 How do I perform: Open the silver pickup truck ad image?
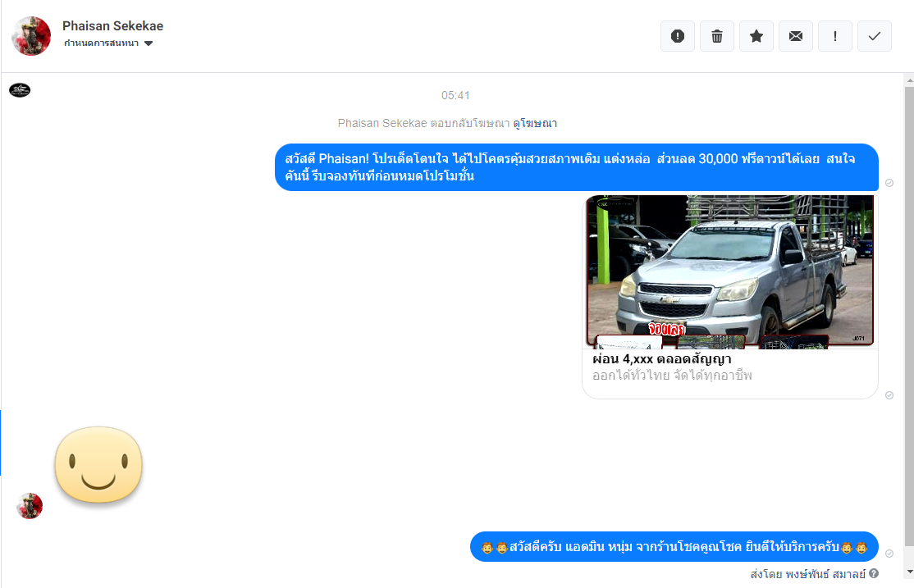[x=729, y=271]
